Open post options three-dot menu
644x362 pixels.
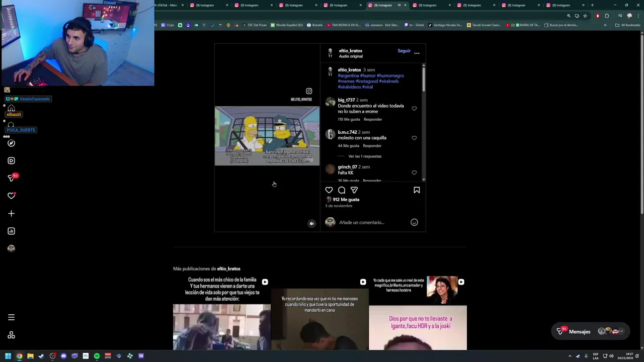[417, 53]
